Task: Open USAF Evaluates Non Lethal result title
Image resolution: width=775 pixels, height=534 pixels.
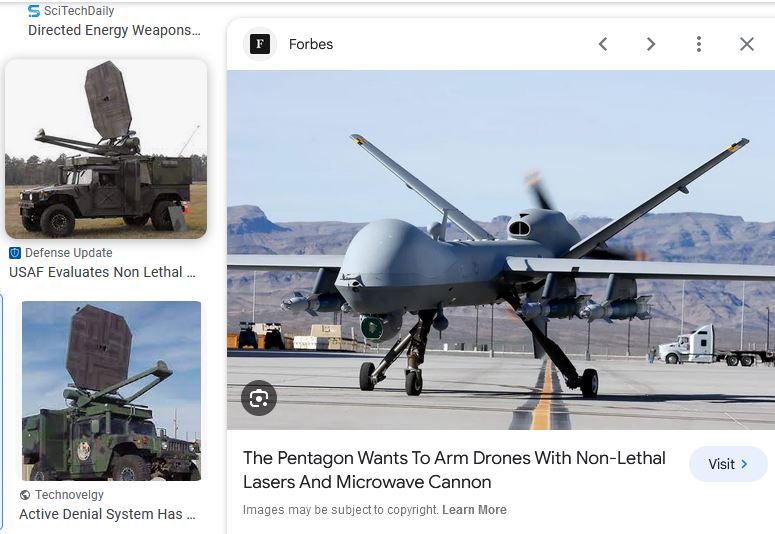Action: coord(102,272)
